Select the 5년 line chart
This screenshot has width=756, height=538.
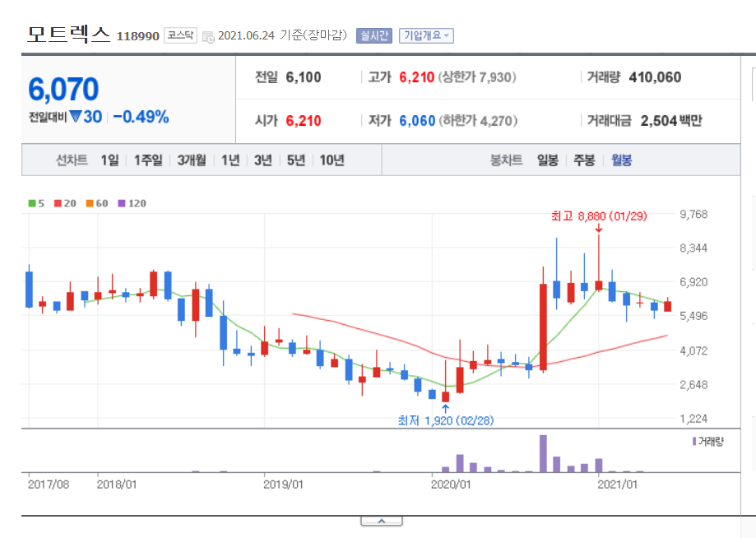click(296, 160)
